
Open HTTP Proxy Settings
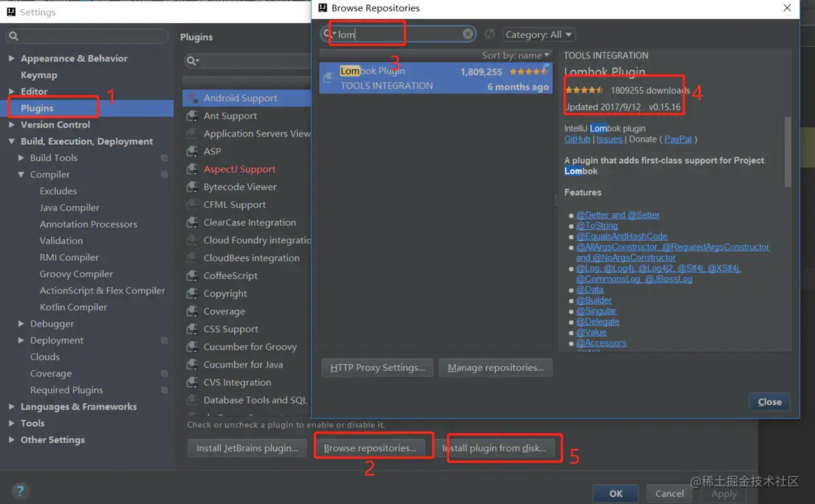(x=378, y=367)
